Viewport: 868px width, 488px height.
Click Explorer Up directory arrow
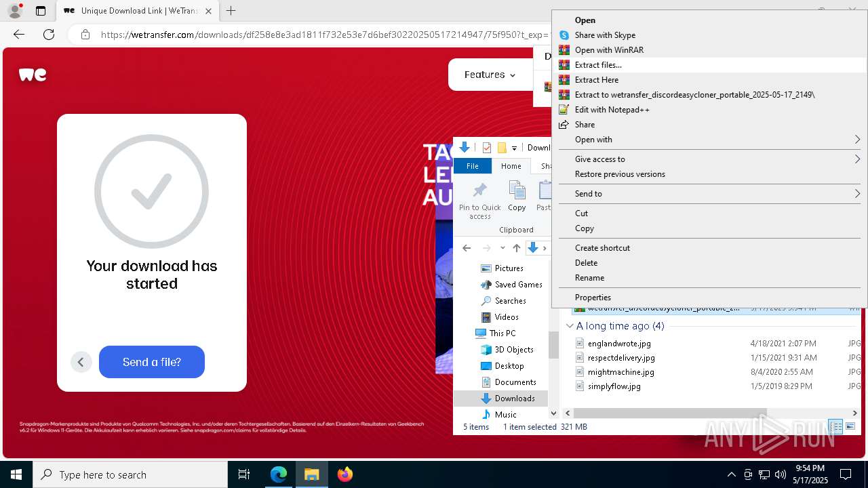tap(517, 248)
